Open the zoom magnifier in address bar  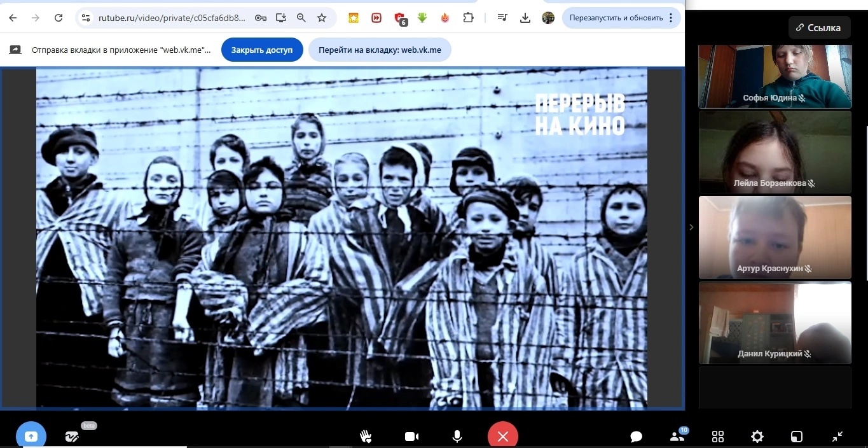click(301, 18)
